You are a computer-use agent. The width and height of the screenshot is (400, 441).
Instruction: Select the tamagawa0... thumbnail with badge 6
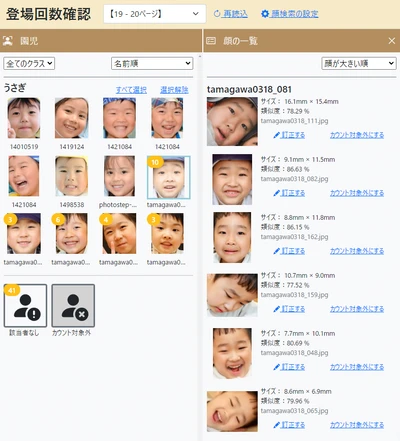tap(72, 234)
